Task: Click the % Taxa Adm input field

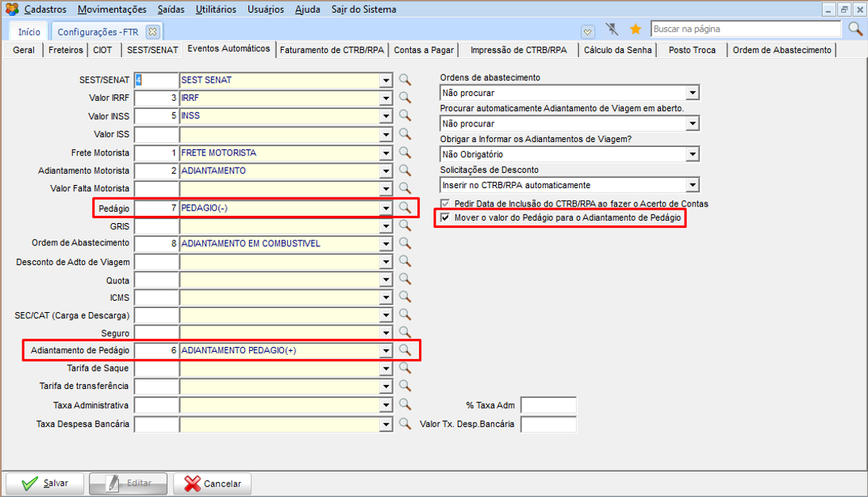Action: (548, 406)
